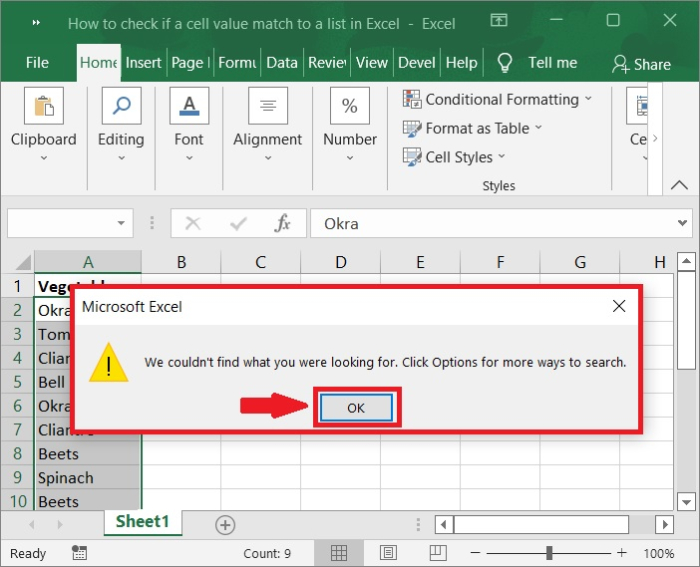Switch to Page Break Preview icon

(x=438, y=553)
